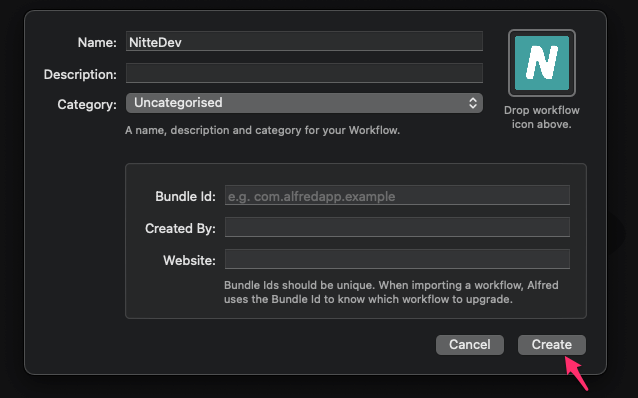Click Create to make the workflow

(552, 345)
